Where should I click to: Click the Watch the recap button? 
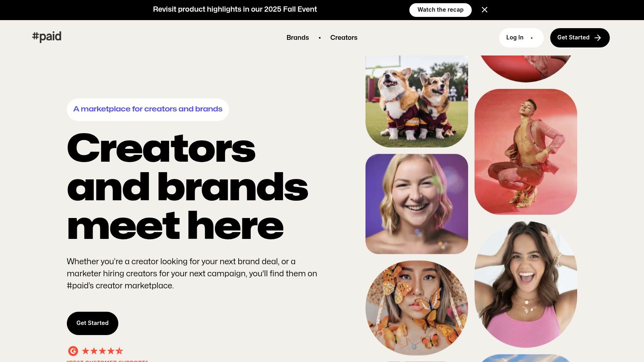[x=440, y=10]
